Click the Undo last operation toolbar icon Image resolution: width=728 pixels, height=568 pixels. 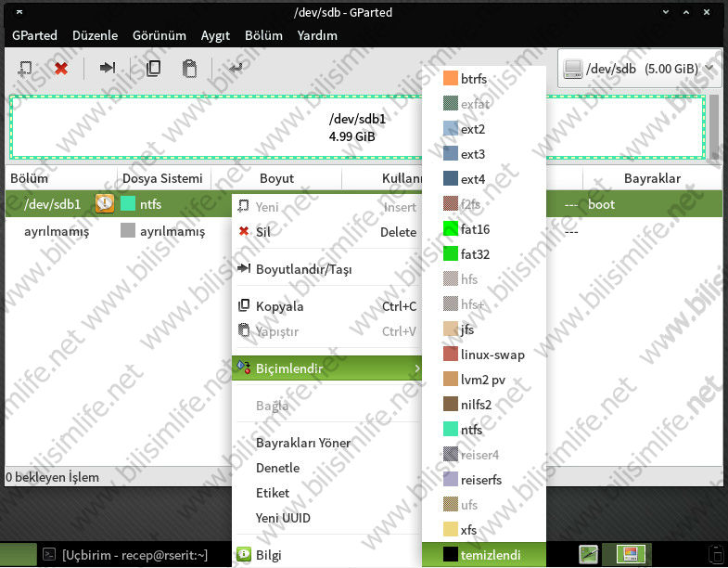pyautogui.click(x=236, y=68)
